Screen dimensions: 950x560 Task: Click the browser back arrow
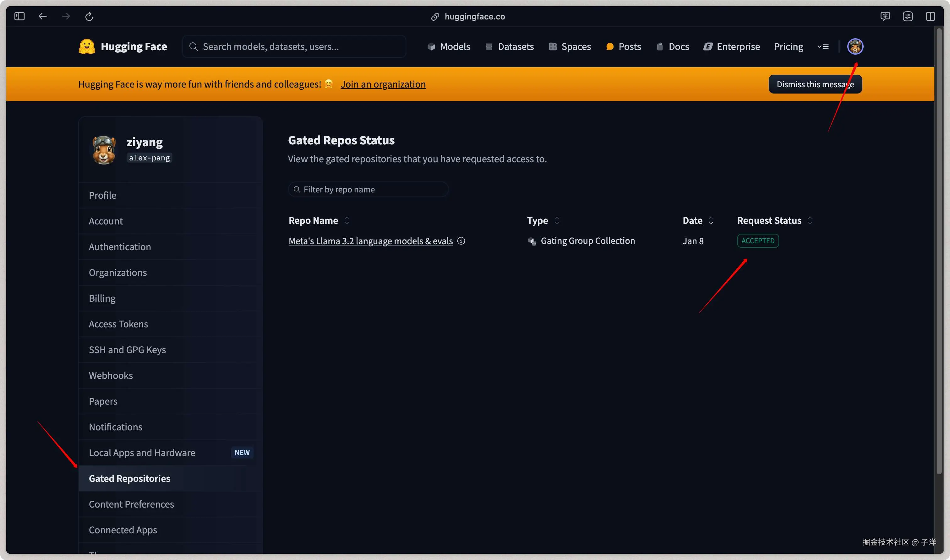click(x=43, y=16)
